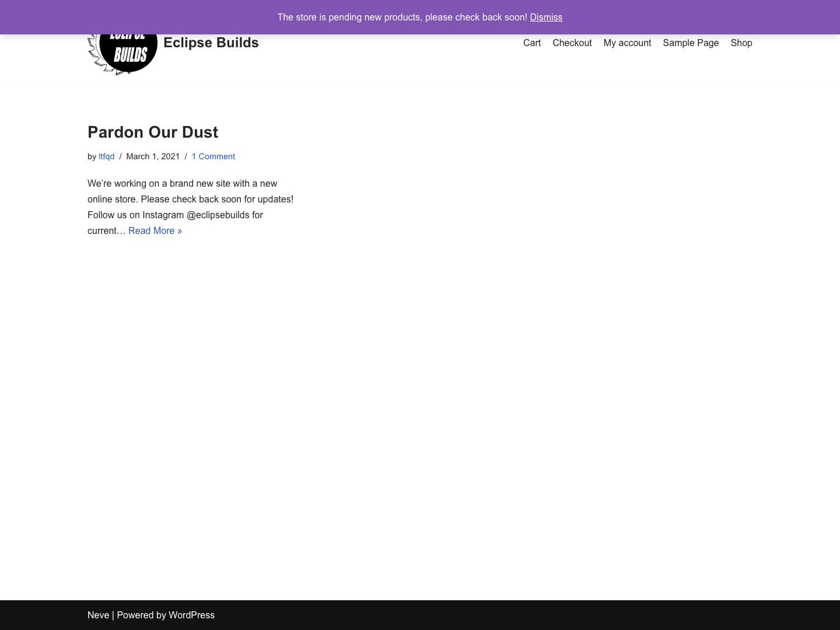
Task: Open the blog post heading link
Action: [x=153, y=132]
